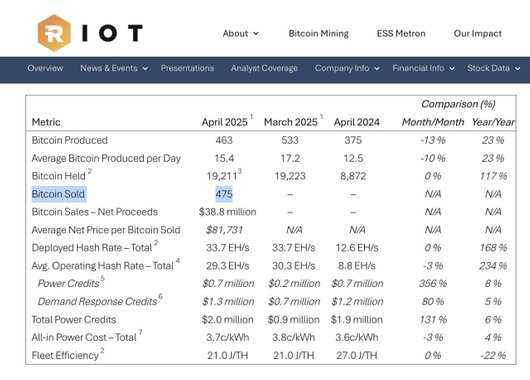Click the Month/Month comparison header
This screenshot has width=530, height=380.
(433, 122)
